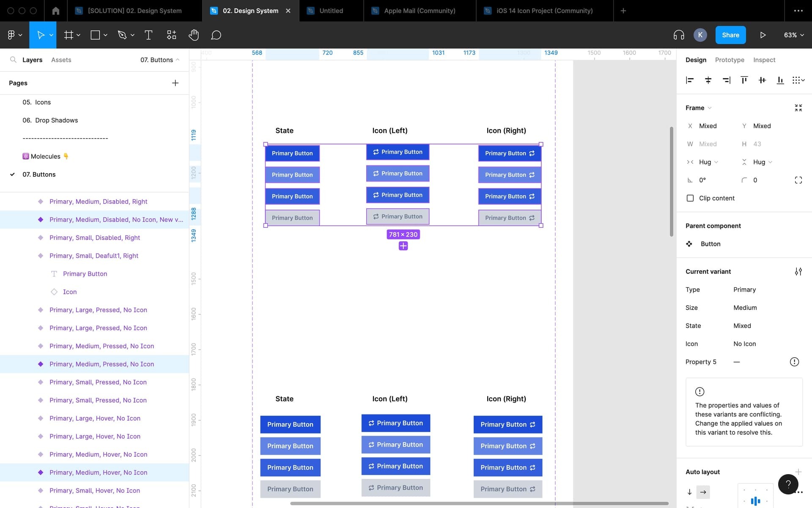
Task: Open the tab bar ellipsis menu
Action: (798, 11)
